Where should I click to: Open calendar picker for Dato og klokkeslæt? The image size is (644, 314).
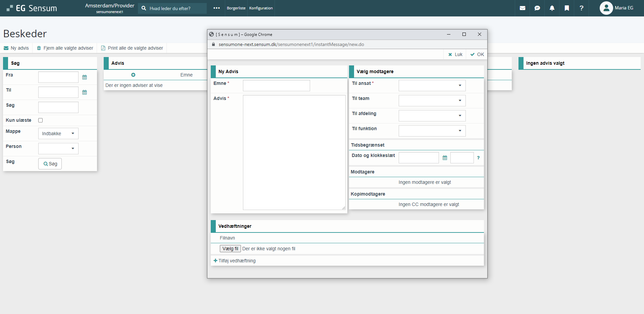(445, 158)
